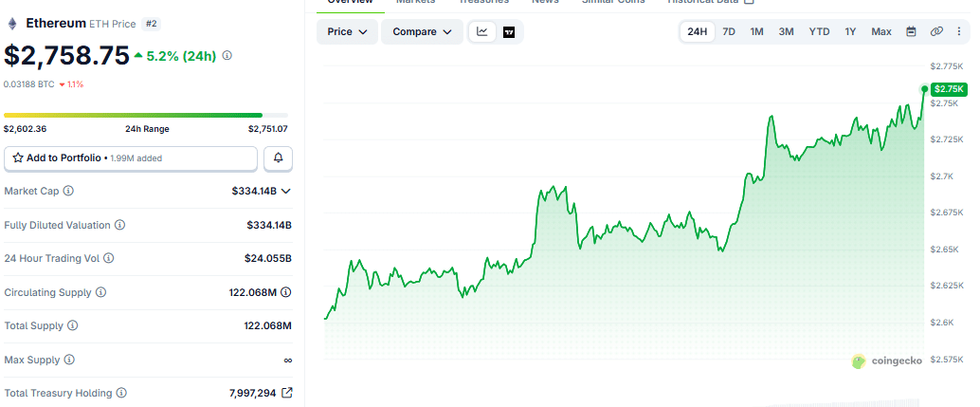
Task: Open Fully Diluted Valuation info icon
Action: point(120,225)
